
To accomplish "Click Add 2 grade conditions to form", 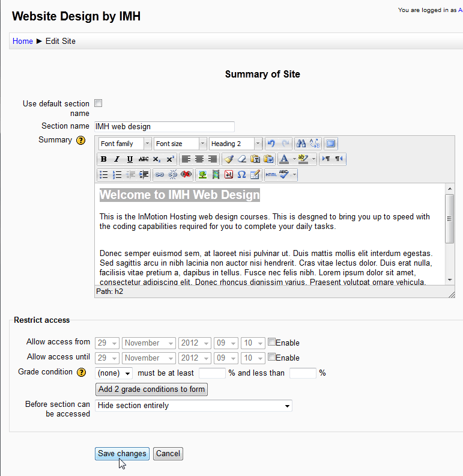I will tap(151, 389).
